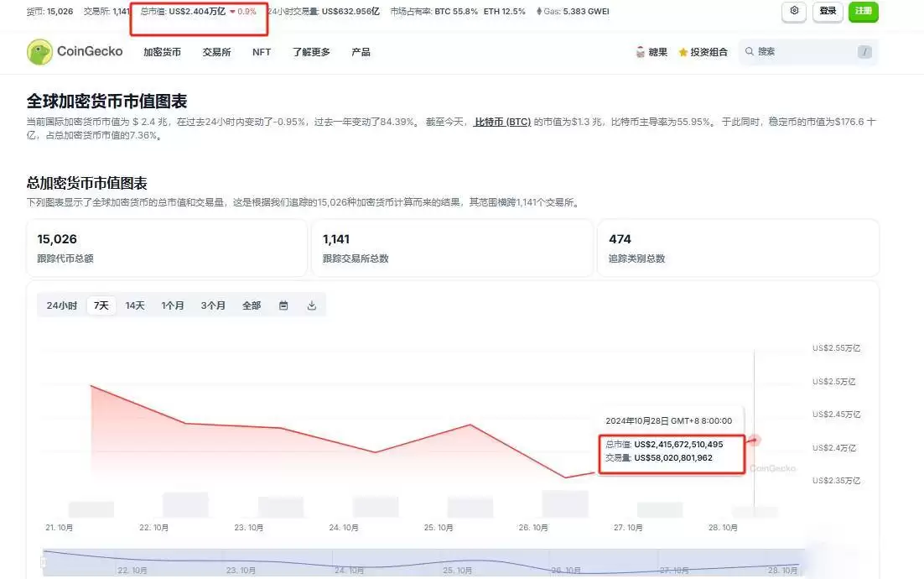Click the green 注册 button
This screenshot has width=924, height=579.
pos(863,12)
